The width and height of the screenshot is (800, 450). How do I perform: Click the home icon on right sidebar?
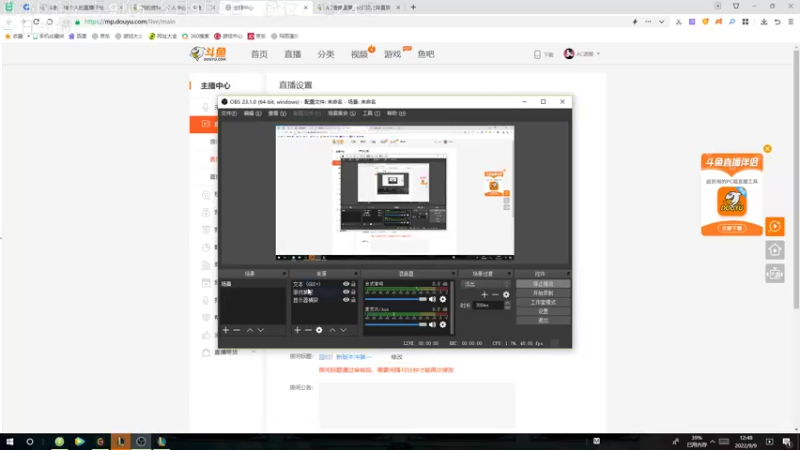774,250
